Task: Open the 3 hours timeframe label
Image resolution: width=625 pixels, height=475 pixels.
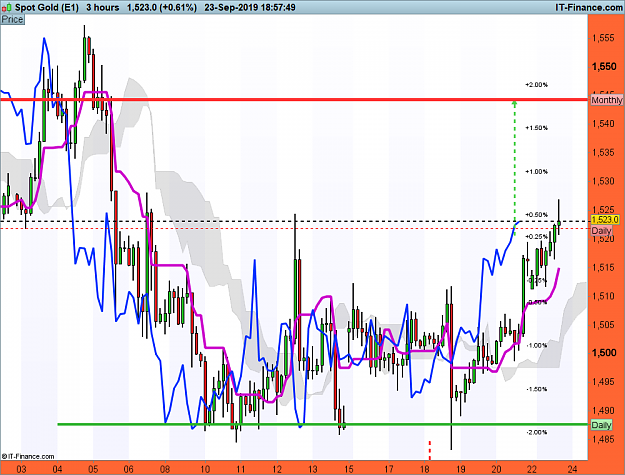Action: pyautogui.click(x=102, y=8)
